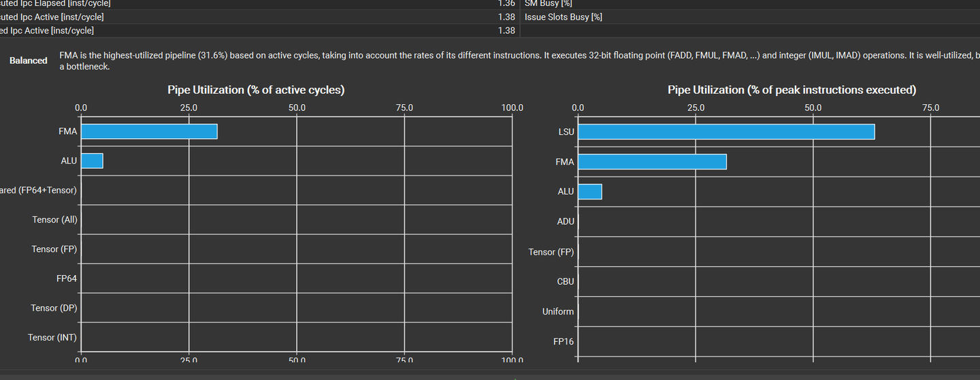Click the Tensor (All) axis label

point(54,220)
